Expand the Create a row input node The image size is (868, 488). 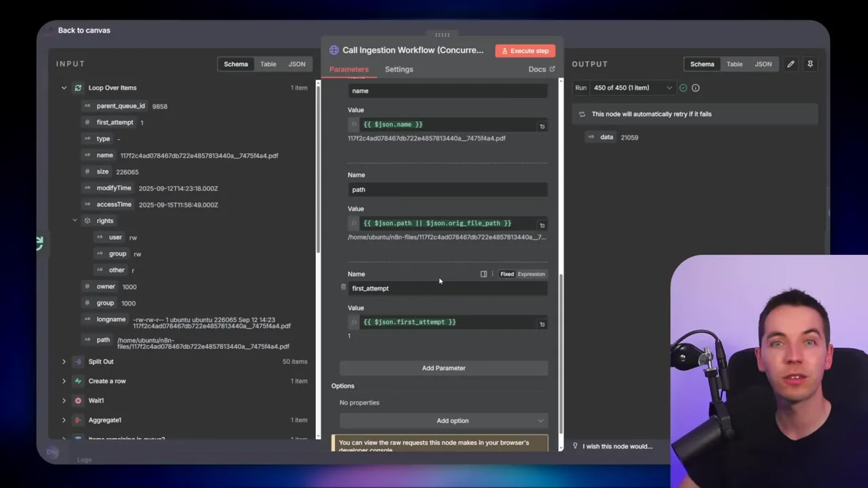pyautogui.click(x=64, y=381)
